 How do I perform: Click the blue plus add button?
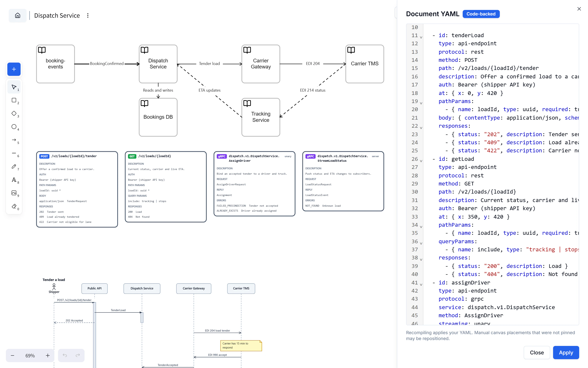[x=14, y=69]
